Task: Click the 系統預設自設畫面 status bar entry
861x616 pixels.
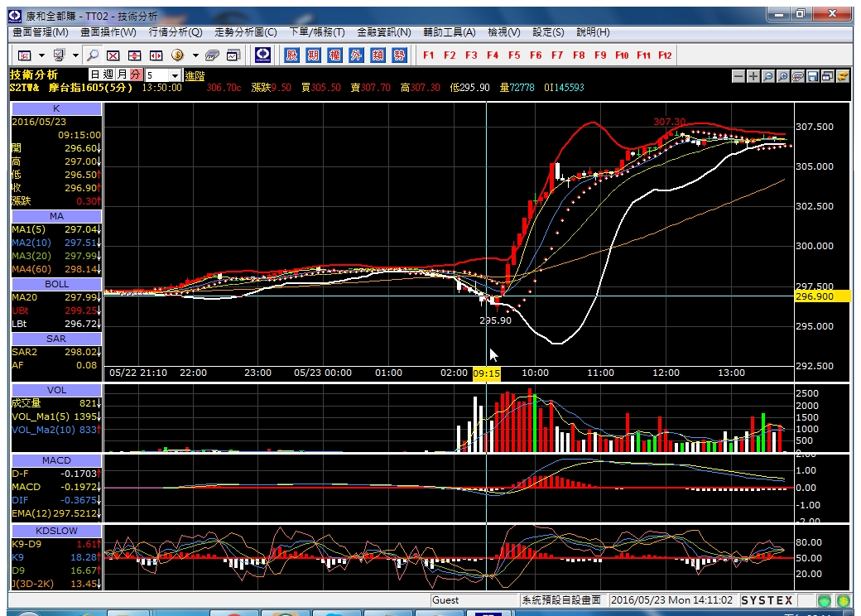Action: click(561, 600)
